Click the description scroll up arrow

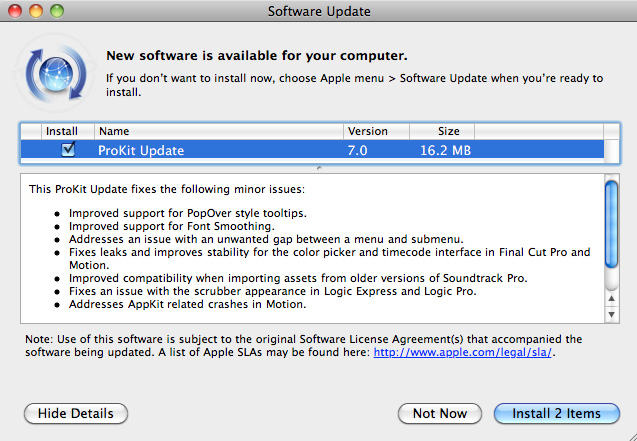coord(611,298)
